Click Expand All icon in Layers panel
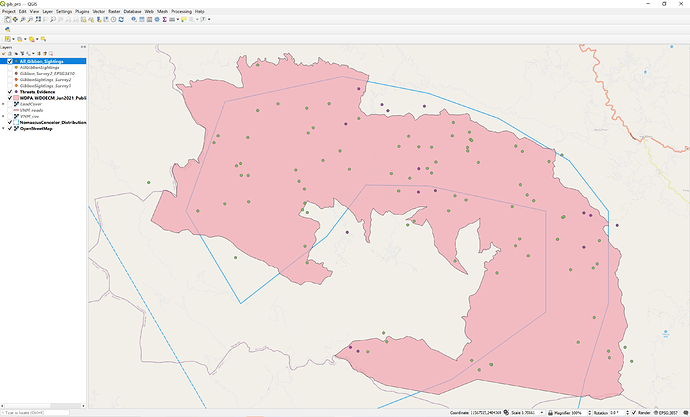690x417 pixels. [x=39, y=54]
